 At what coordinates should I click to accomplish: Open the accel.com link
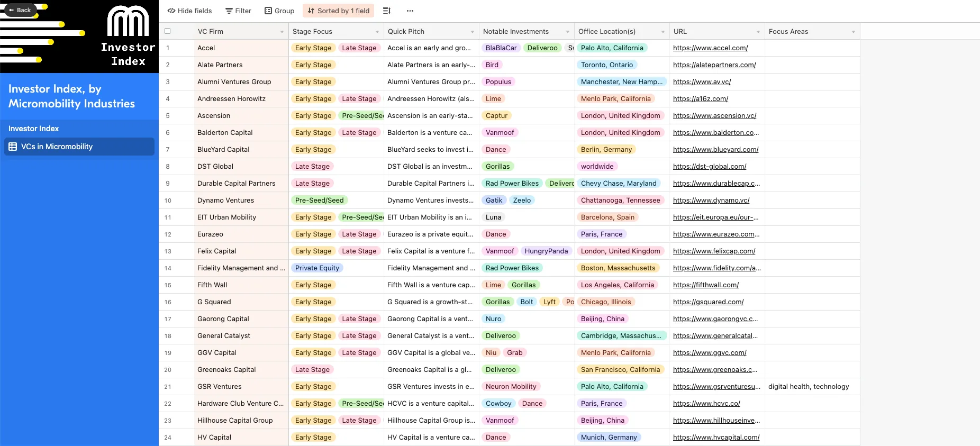[710, 48]
